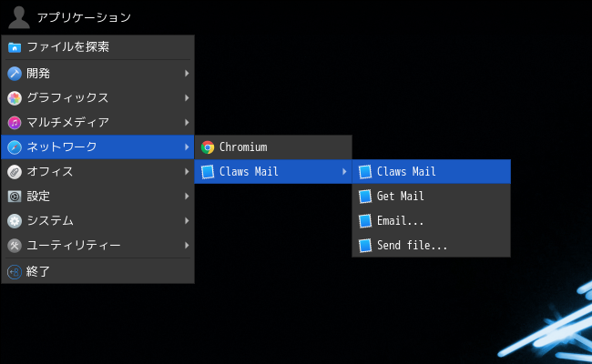Click the Claws Mail submenu arrow
The image size is (592, 364).
point(344,171)
